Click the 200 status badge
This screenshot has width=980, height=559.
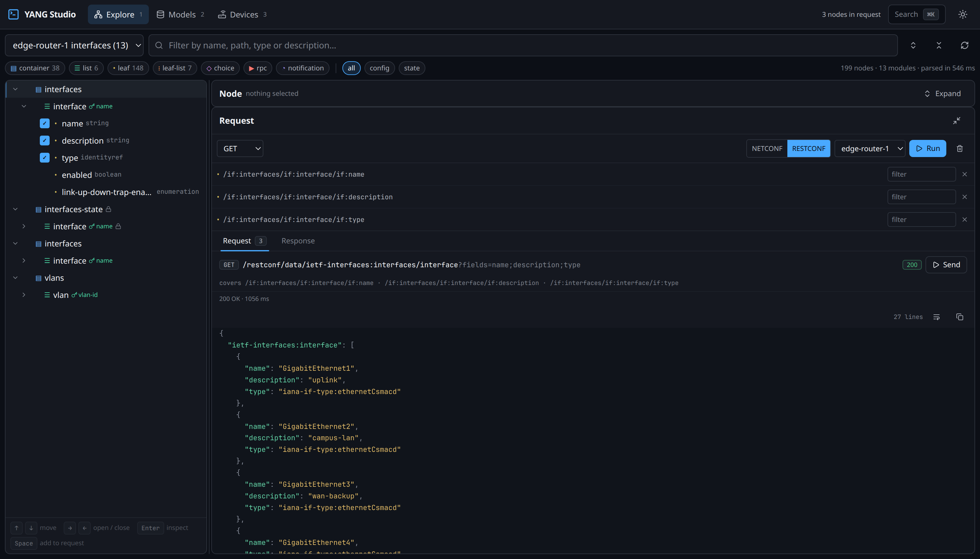pyautogui.click(x=912, y=264)
